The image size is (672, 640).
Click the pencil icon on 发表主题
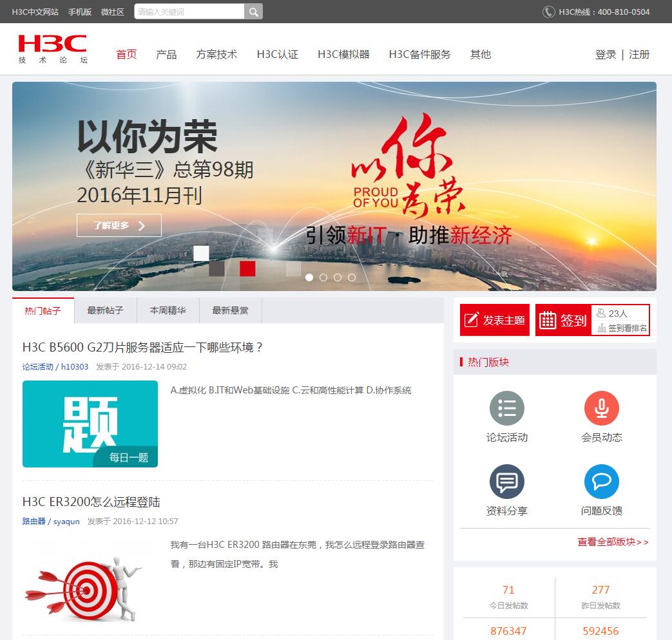pyautogui.click(x=472, y=319)
